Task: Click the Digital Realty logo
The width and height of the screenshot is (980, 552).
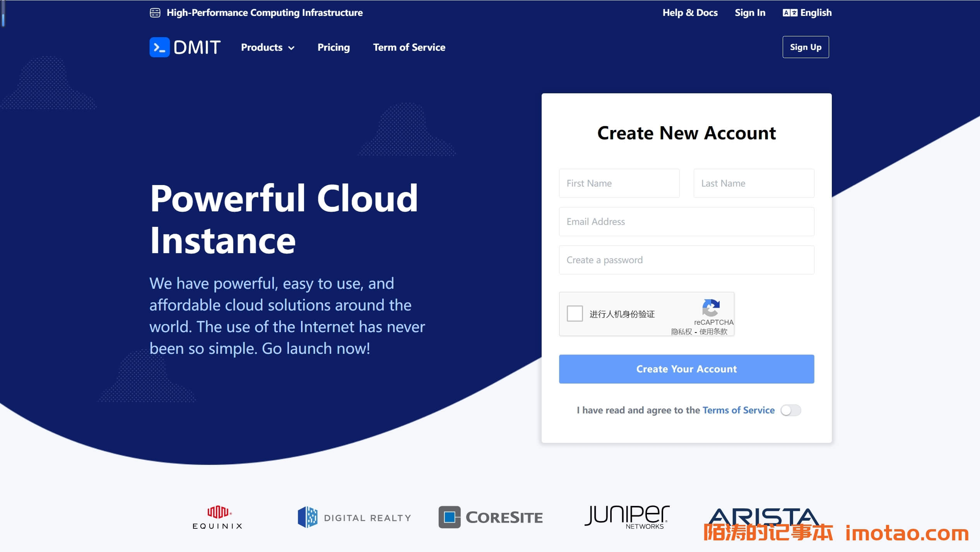Action: pyautogui.click(x=354, y=517)
